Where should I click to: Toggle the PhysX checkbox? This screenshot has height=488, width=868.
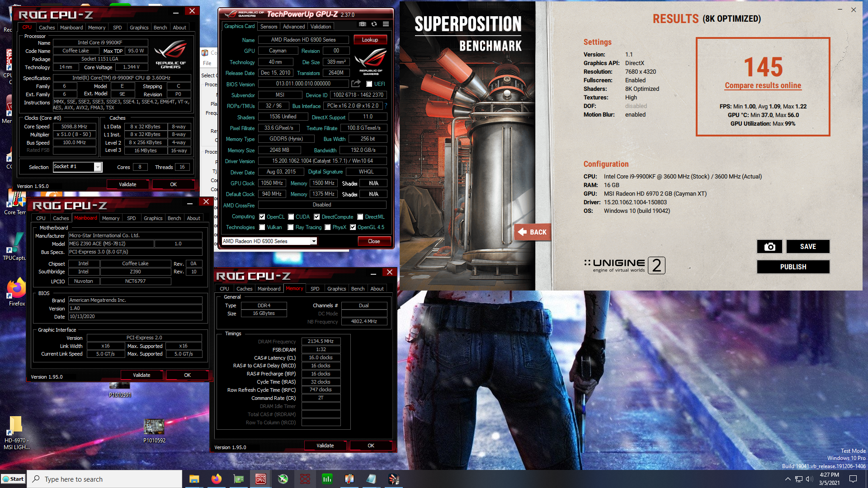[x=328, y=227]
